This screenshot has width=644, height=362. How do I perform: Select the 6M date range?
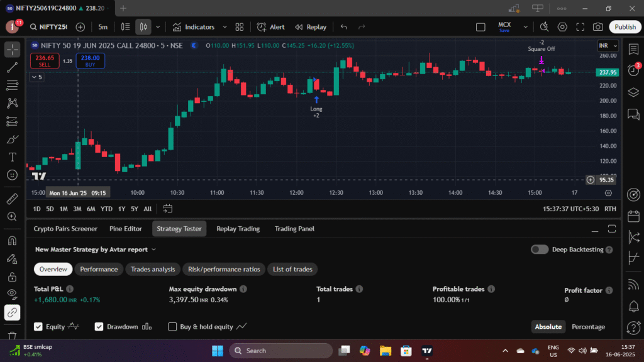click(91, 209)
